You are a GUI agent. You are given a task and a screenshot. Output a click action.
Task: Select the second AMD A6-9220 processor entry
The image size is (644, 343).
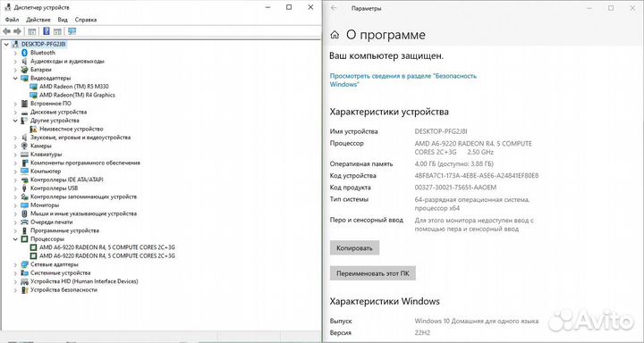click(x=107, y=255)
